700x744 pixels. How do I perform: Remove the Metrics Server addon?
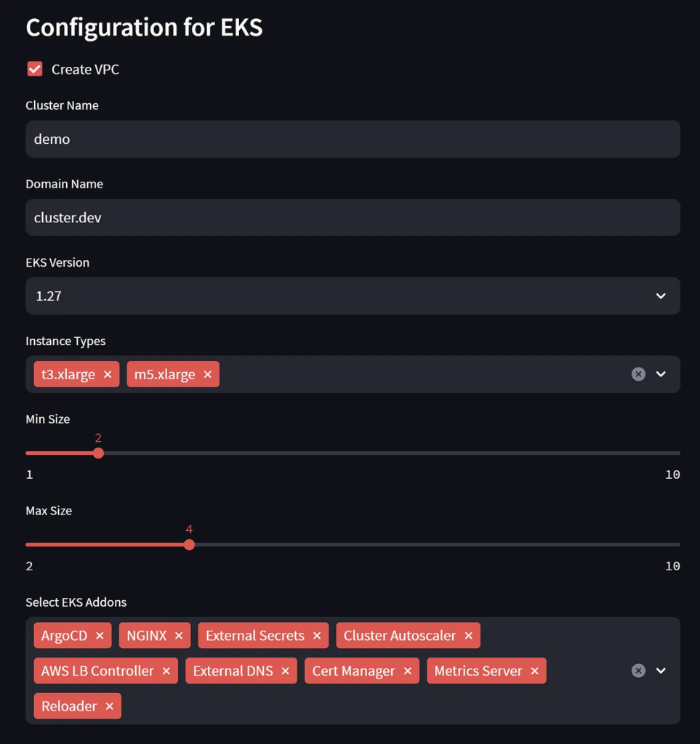(x=534, y=671)
